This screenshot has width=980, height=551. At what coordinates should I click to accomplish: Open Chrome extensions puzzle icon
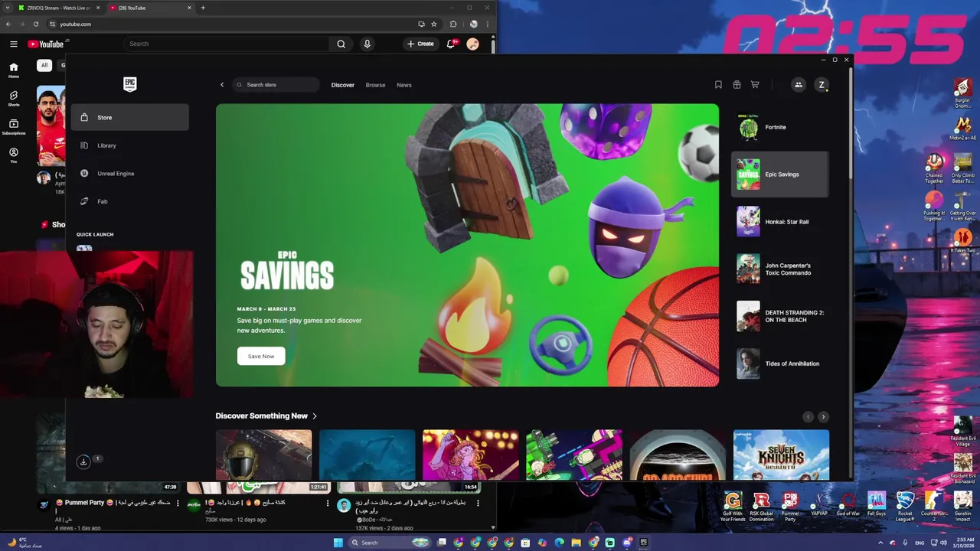click(x=453, y=24)
